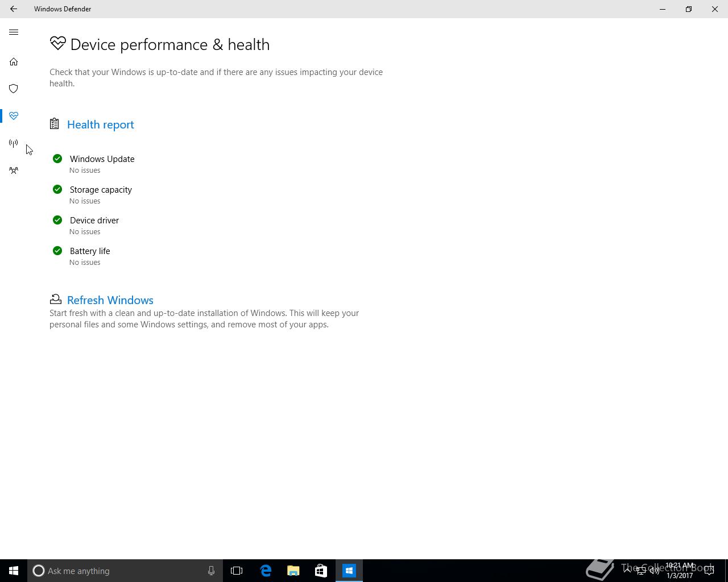Click green check next to Storage capacity
The image size is (728, 582).
(57, 189)
